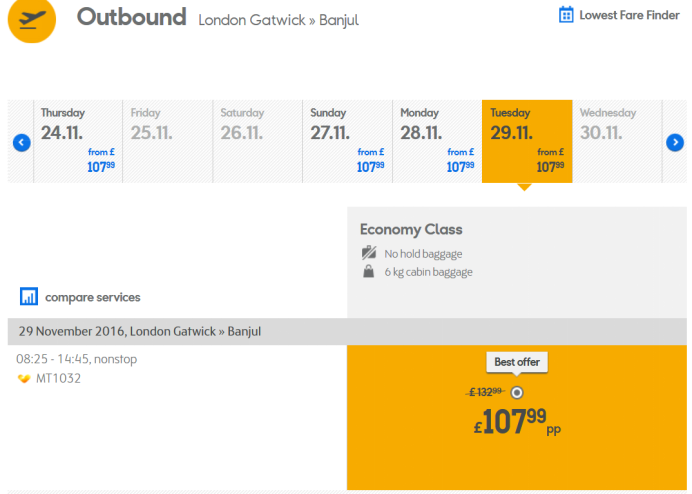The height and width of the screenshot is (494, 692).
Task: Select the £107.99 fare radio button
Action: click(516, 392)
